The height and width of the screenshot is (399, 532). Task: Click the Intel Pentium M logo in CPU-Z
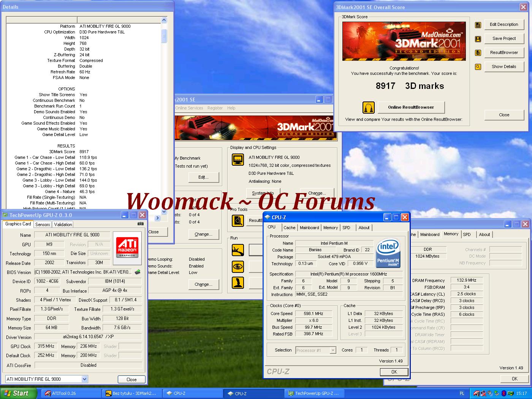click(388, 253)
